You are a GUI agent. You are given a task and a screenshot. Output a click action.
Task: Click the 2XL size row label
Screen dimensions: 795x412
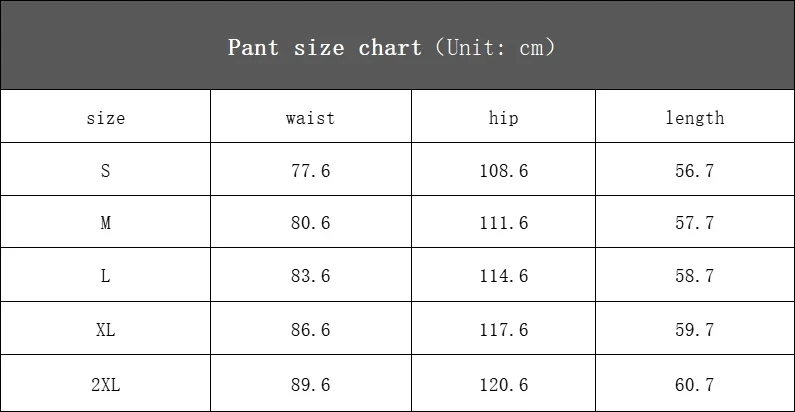click(x=106, y=384)
